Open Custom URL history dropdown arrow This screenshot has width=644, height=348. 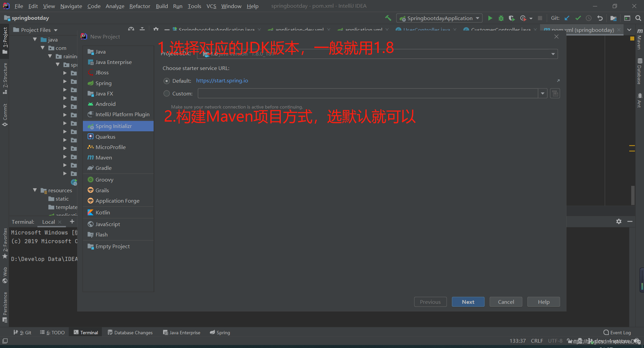(x=543, y=93)
